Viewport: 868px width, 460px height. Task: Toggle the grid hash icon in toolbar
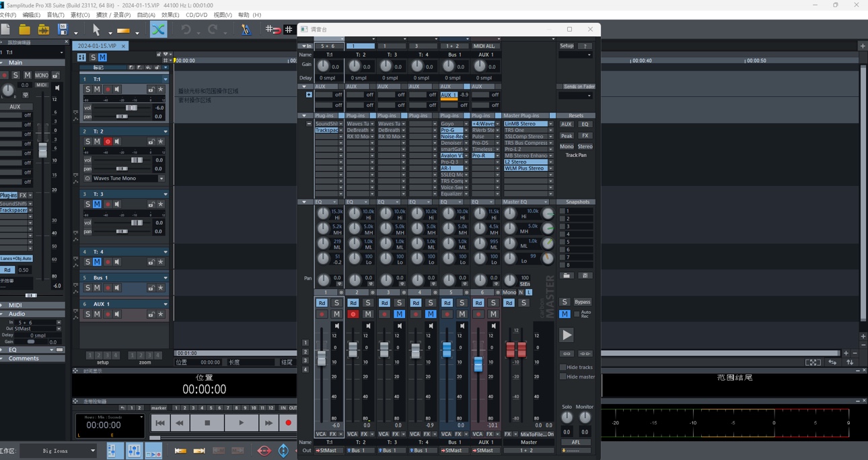(289, 30)
